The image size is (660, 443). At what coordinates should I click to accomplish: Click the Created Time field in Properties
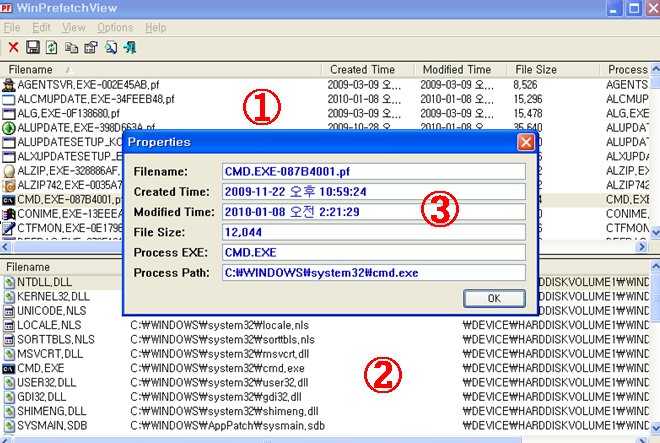[x=374, y=192]
